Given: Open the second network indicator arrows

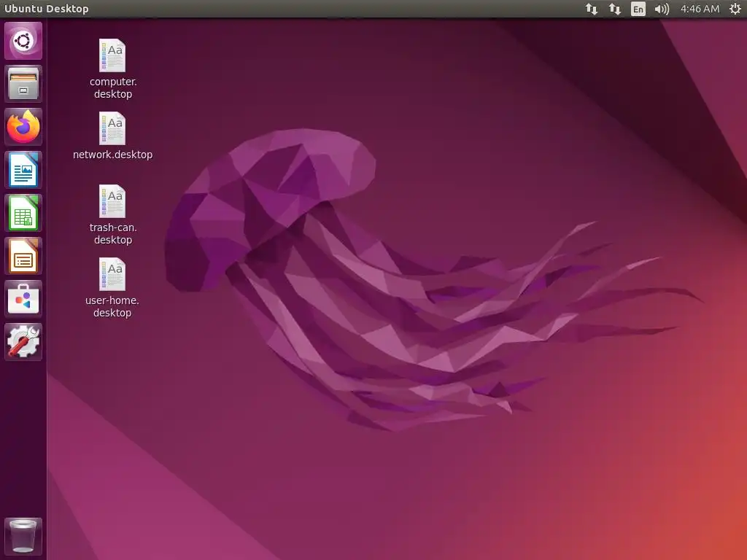Looking at the screenshot, I should click(x=615, y=9).
